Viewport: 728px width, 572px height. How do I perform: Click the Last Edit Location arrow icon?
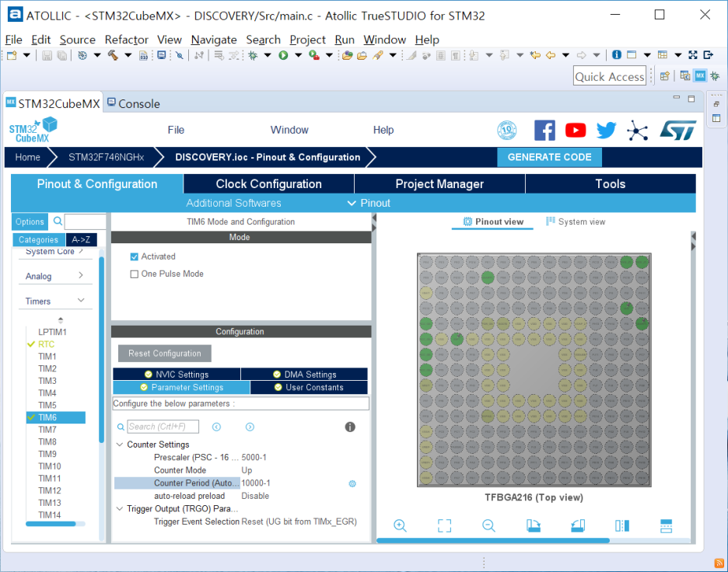pos(535,55)
